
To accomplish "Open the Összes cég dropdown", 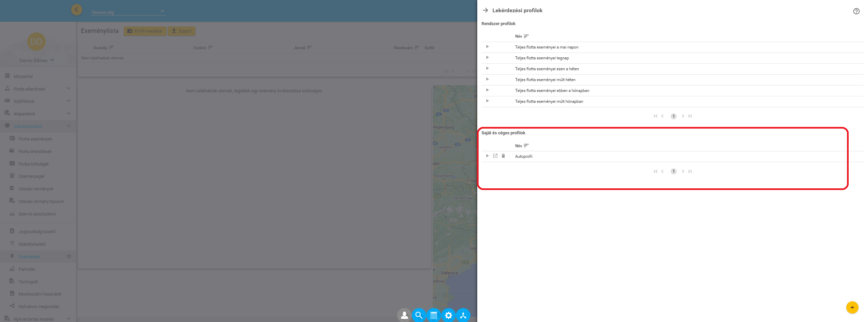I will point(128,12).
